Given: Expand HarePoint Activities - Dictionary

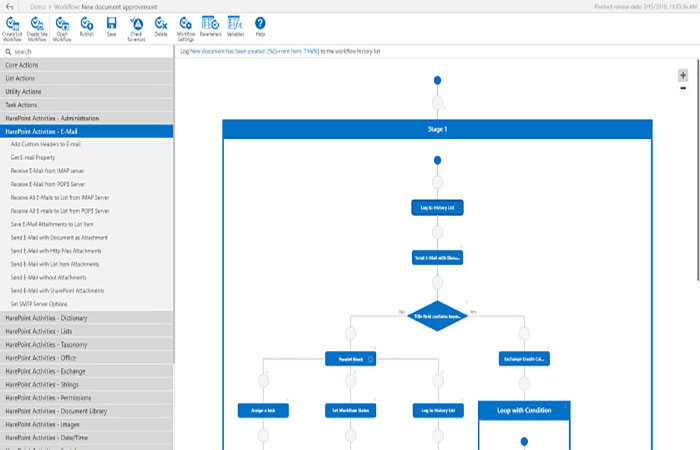Looking at the screenshot, I should [x=87, y=318].
